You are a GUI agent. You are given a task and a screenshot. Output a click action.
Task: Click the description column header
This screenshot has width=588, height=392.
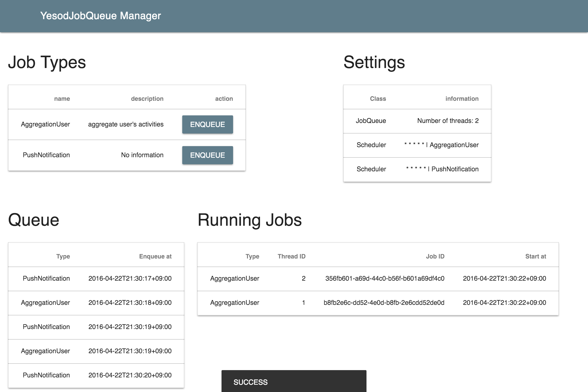(147, 99)
